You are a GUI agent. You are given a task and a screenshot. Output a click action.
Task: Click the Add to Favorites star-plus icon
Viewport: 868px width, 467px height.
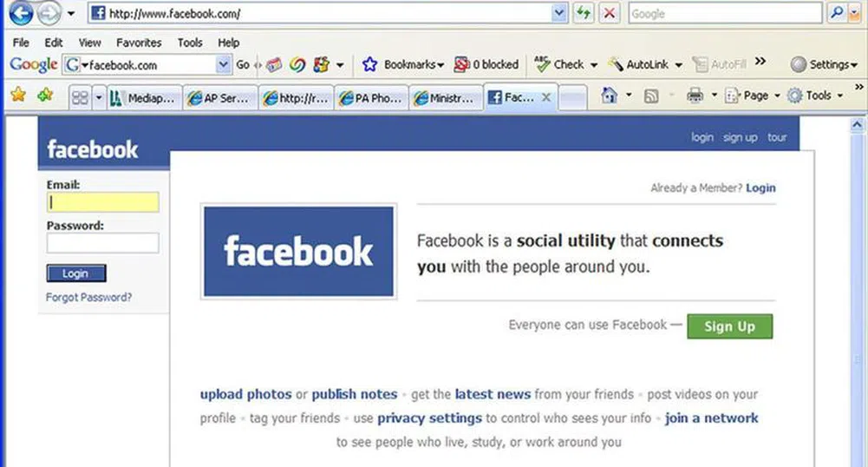click(x=45, y=95)
